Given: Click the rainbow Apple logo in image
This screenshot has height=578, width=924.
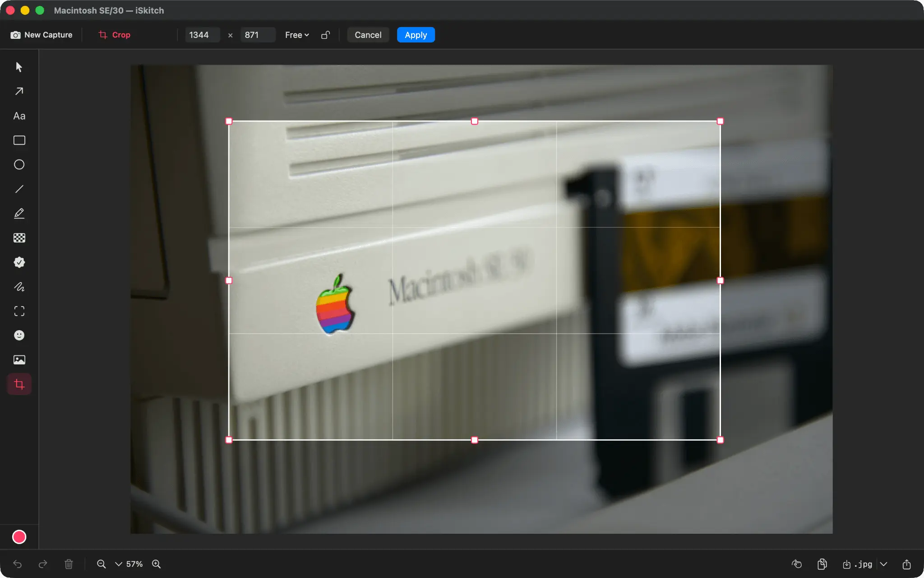Looking at the screenshot, I should tap(334, 304).
